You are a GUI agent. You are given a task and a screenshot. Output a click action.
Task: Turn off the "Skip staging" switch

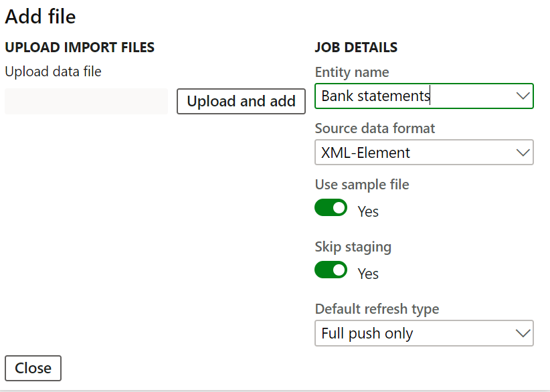pyautogui.click(x=331, y=270)
